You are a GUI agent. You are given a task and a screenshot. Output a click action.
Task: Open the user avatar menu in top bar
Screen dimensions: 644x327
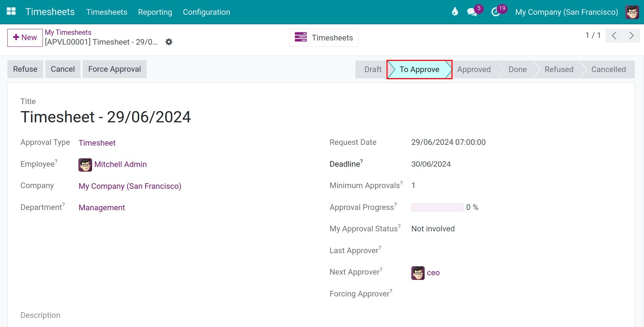(632, 12)
